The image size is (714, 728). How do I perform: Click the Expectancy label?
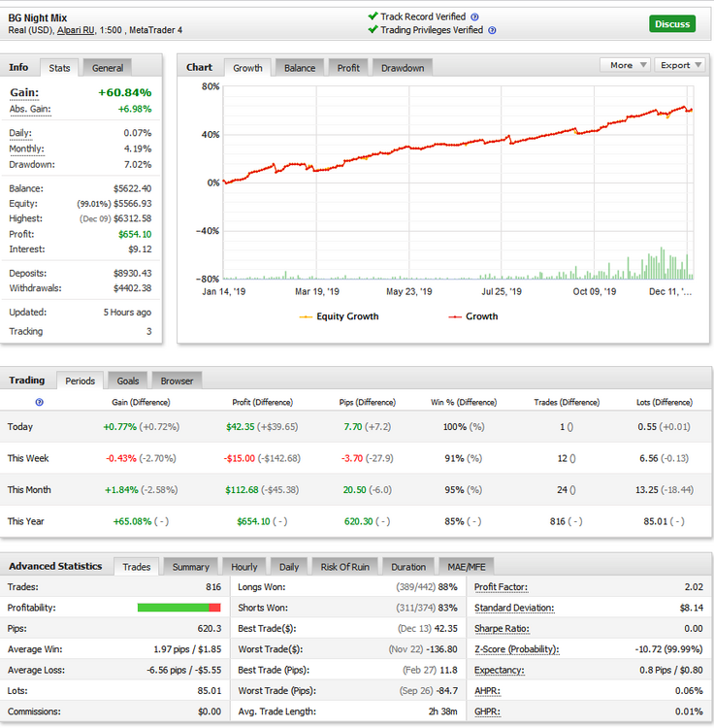(x=500, y=670)
